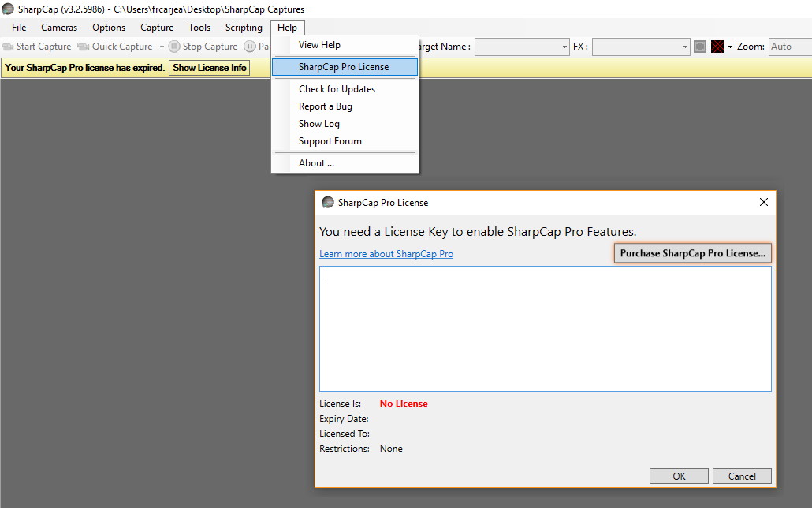Choose SharpCap Pro License menu entry

[345, 67]
